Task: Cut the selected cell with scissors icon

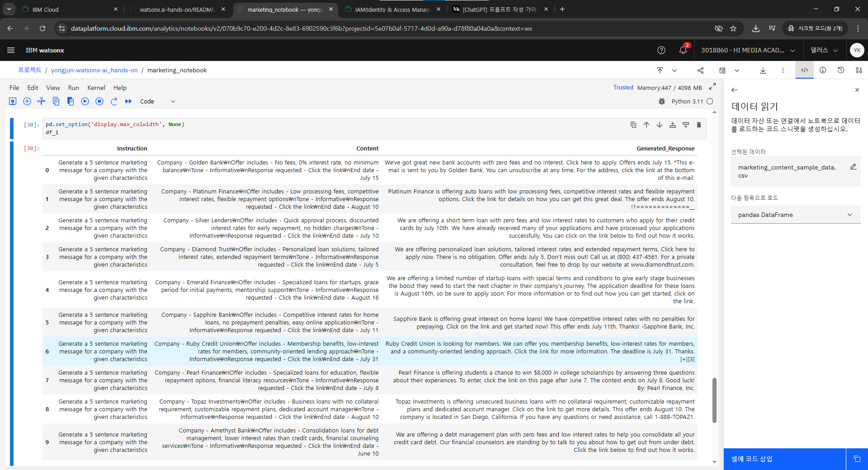Action: coord(42,101)
